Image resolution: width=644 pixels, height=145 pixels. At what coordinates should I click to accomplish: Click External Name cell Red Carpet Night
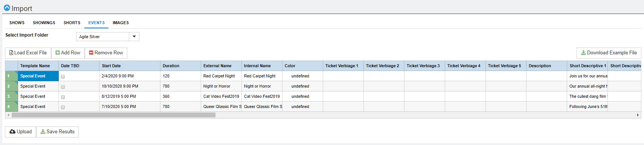tap(221, 76)
